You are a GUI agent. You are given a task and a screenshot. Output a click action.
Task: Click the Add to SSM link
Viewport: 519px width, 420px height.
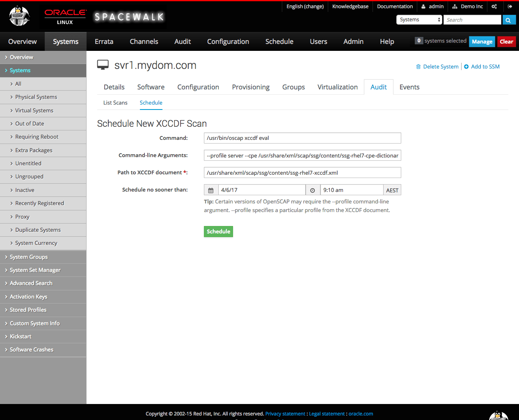(485, 67)
